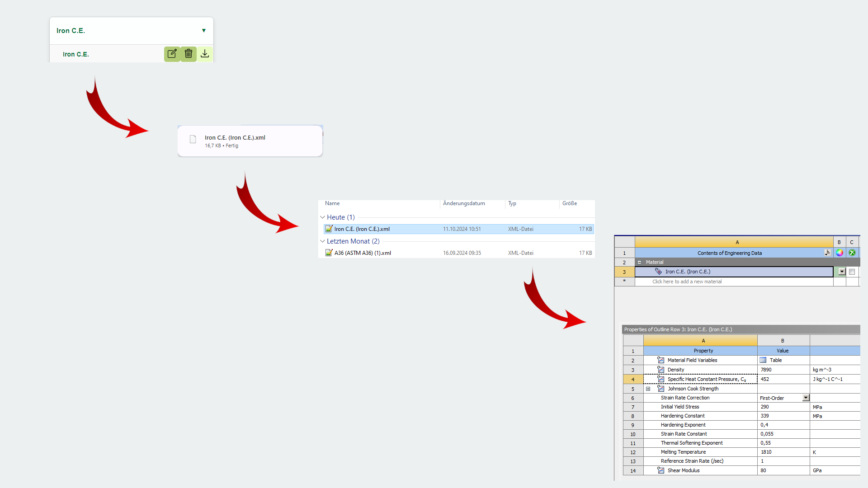
Task: Select the Melting Temperature label
Action: click(x=683, y=452)
